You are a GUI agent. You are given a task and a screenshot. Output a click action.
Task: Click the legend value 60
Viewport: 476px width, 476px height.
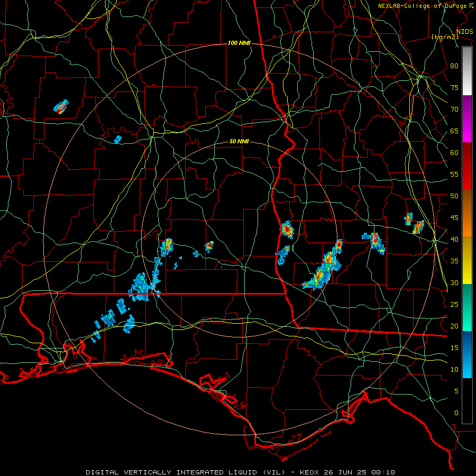click(x=454, y=153)
